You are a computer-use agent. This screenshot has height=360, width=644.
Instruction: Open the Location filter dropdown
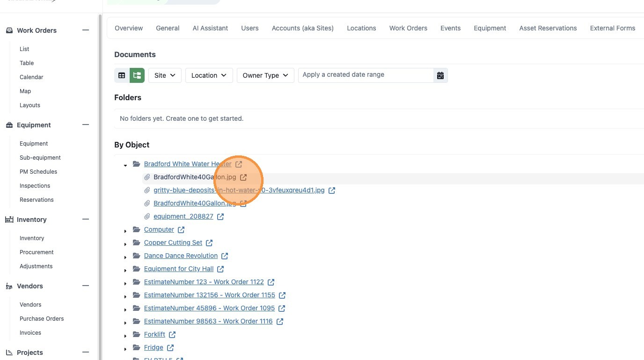pos(209,75)
